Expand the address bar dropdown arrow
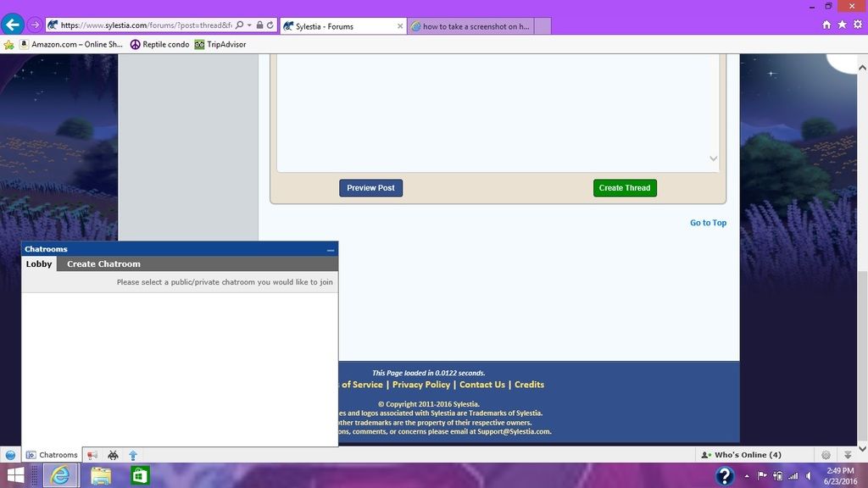The width and height of the screenshot is (868, 488). click(x=249, y=25)
